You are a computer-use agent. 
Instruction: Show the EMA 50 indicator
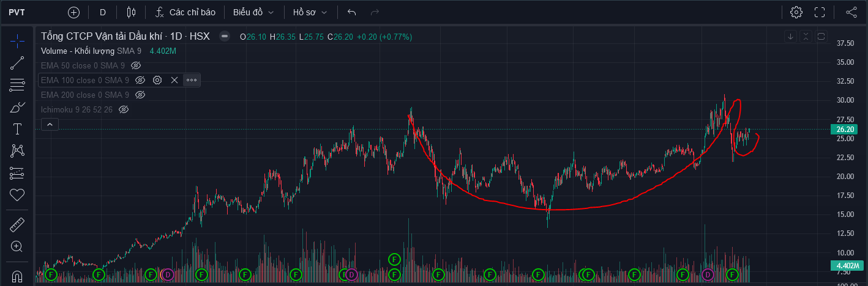136,65
